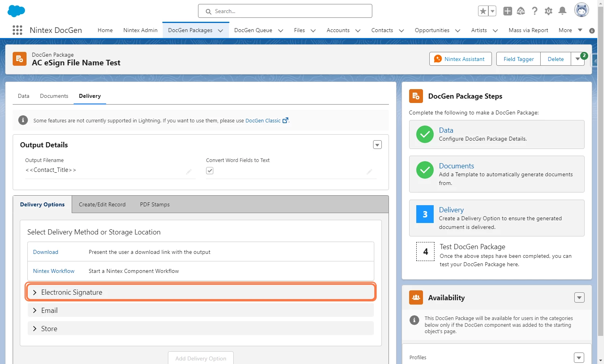The height and width of the screenshot is (364, 604).
Task: Click edit pencil for Convert Word Fields
Action: click(370, 172)
